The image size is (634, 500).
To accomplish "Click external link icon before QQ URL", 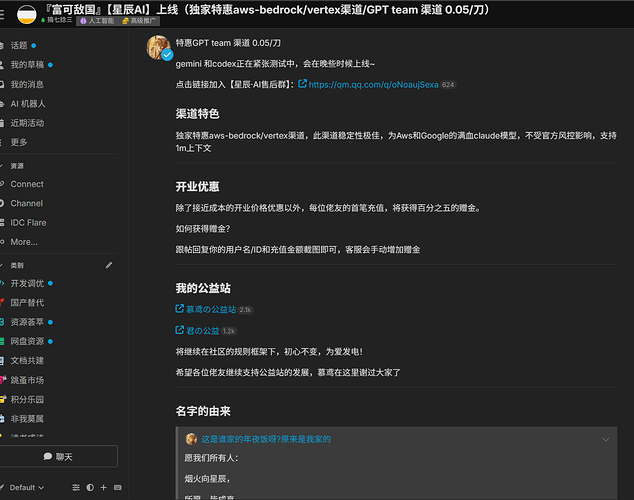I will (x=302, y=84).
